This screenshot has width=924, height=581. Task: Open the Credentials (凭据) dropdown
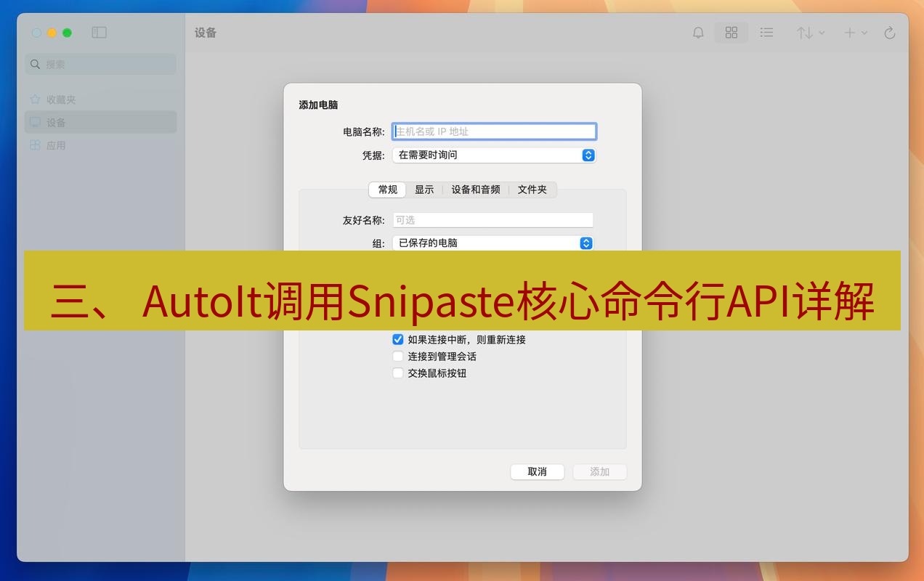tap(494, 155)
